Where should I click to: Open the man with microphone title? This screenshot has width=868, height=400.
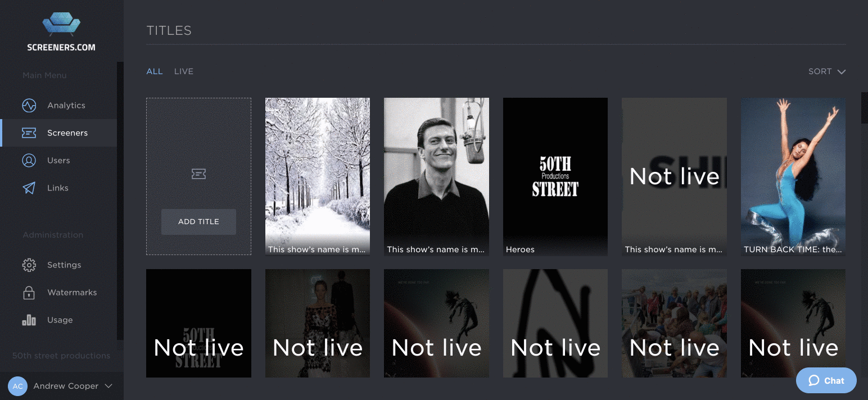436,177
